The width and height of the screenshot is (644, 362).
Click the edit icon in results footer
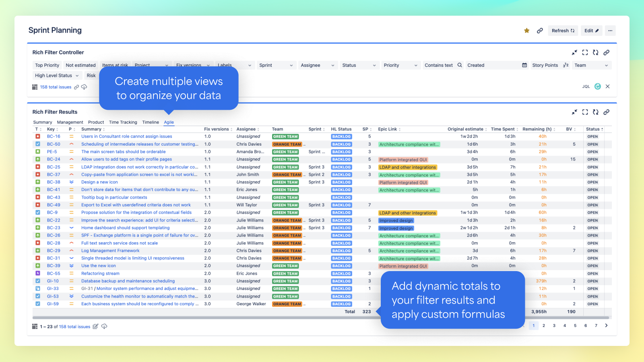(95, 327)
